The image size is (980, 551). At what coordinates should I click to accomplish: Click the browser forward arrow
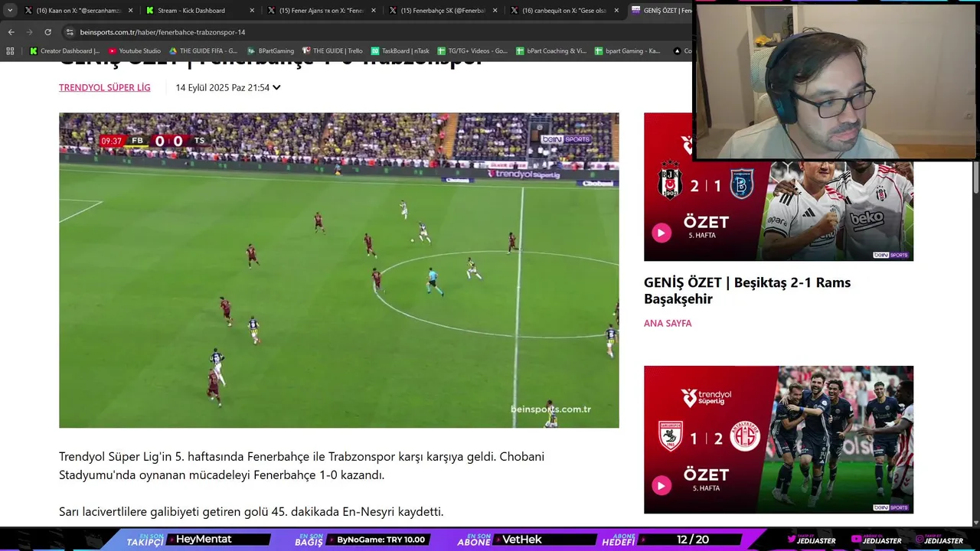coord(29,32)
